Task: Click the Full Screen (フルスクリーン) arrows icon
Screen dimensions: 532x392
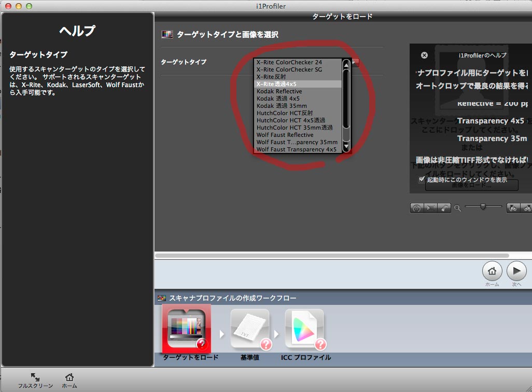Action: [35, 377]
